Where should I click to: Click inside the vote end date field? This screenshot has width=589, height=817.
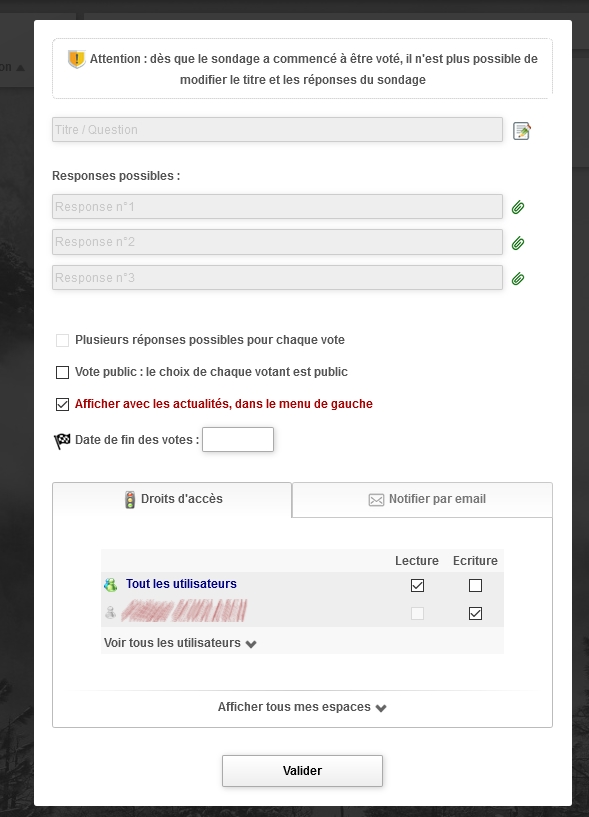pyautogui.click(x=237, y=438)
